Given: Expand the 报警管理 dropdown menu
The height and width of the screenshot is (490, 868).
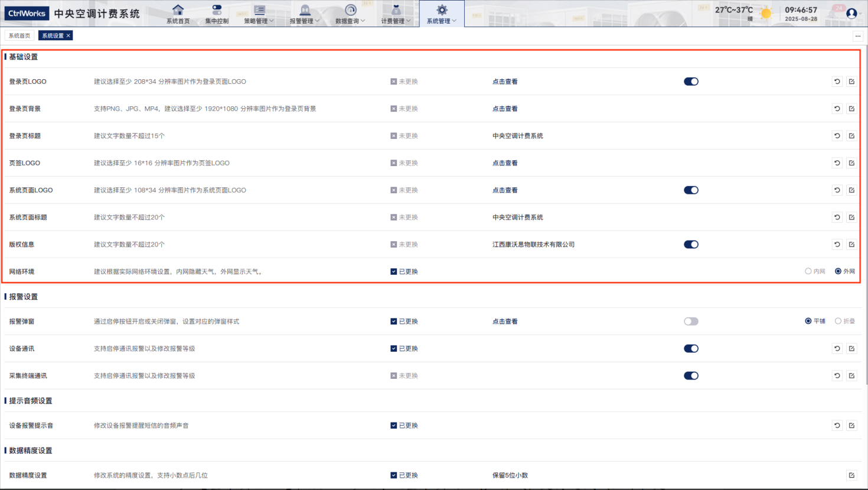Looking at the screenshot, I should tap(305, 14).
